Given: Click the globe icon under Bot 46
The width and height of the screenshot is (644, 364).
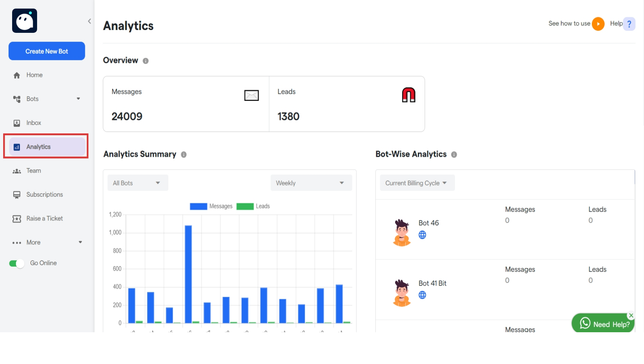Looking at the screenshot, I should point(423,235).
